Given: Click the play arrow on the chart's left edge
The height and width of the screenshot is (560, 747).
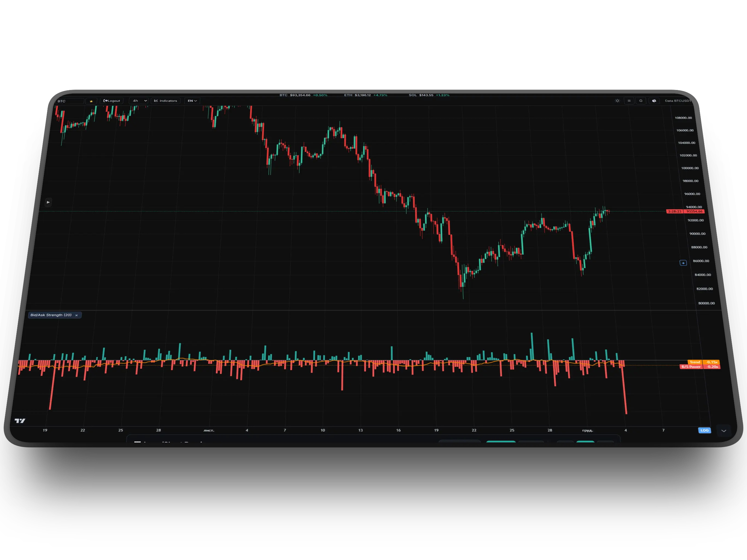Looking at the screenshot, I should click(48, 202).
